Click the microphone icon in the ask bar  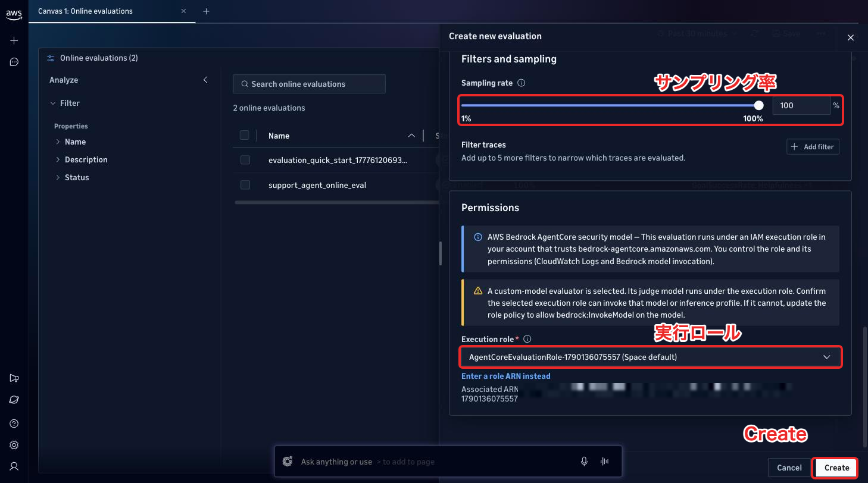585,462
